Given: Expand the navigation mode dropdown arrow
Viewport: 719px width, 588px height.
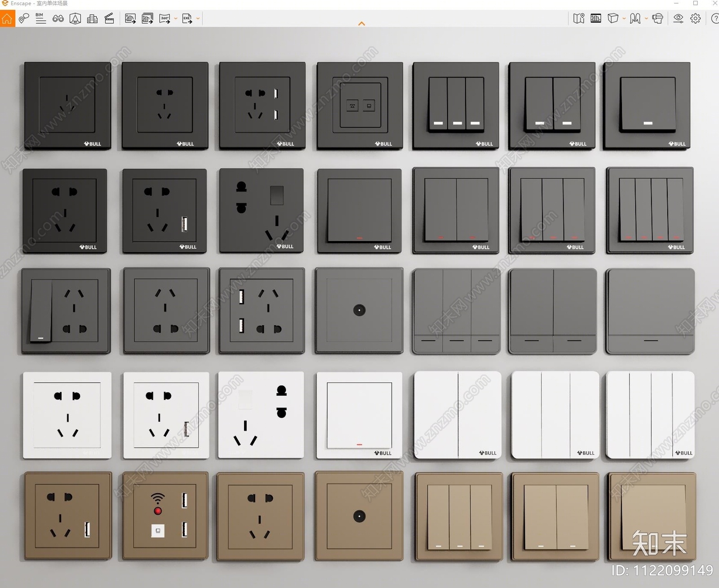Looking at the screenshot, I should [x=646, y=19].
